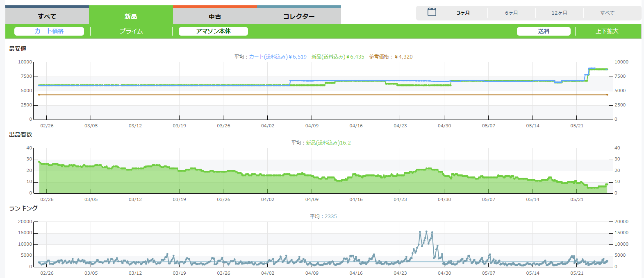Viewport: 644px width, 278px height.
Task: Show the すべて period range
Action: (x=607, y=13)
